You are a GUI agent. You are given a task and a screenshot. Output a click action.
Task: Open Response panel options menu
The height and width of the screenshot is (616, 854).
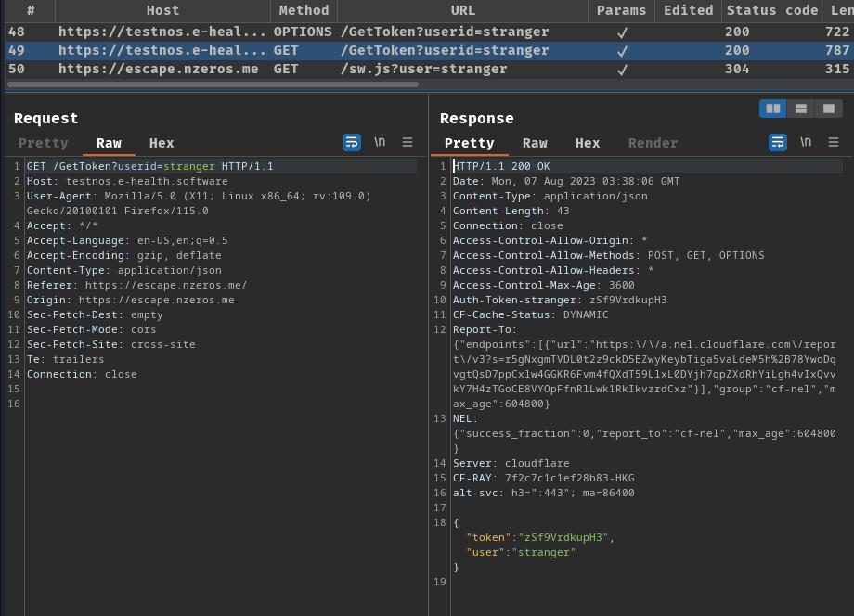(x=834, y=142)
